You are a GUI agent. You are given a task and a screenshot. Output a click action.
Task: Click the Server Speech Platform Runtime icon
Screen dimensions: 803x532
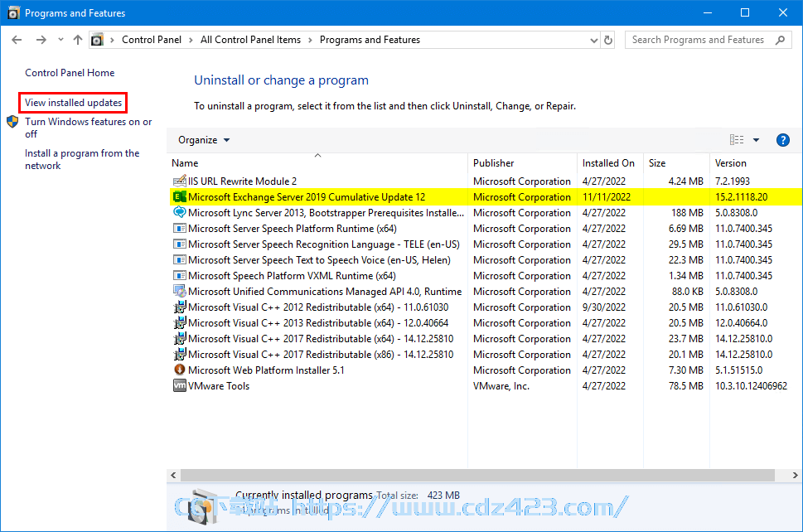(x=180, y=228)
